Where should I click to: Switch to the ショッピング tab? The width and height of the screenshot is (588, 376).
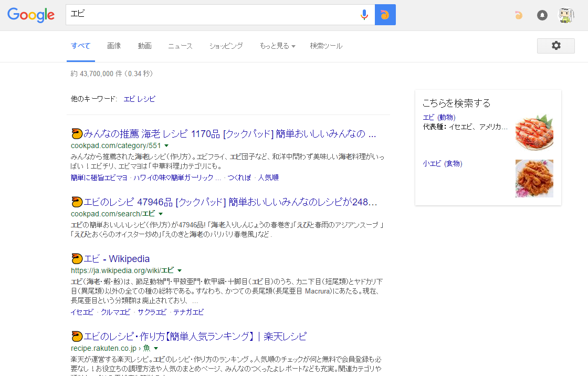[226, 46]
